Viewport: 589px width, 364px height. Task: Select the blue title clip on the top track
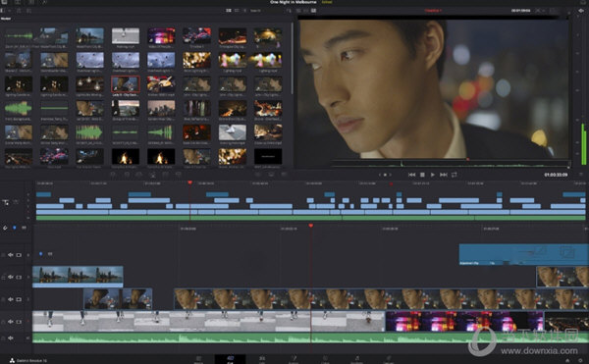[524, 255]
